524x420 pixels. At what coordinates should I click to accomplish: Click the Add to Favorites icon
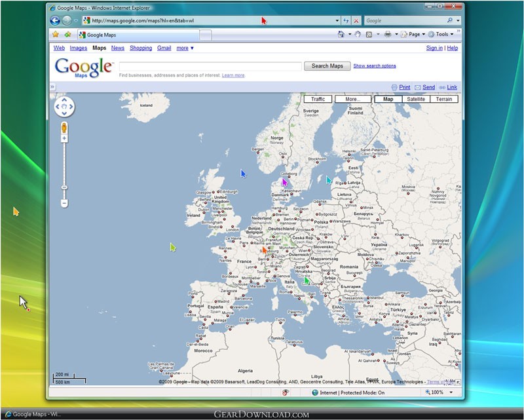click(x=68, y=35)
